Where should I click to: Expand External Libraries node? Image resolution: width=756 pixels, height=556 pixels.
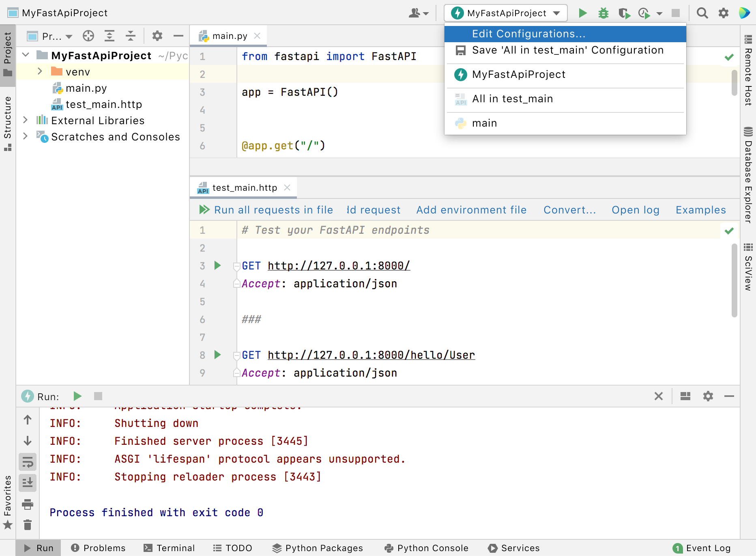point(25,120)
